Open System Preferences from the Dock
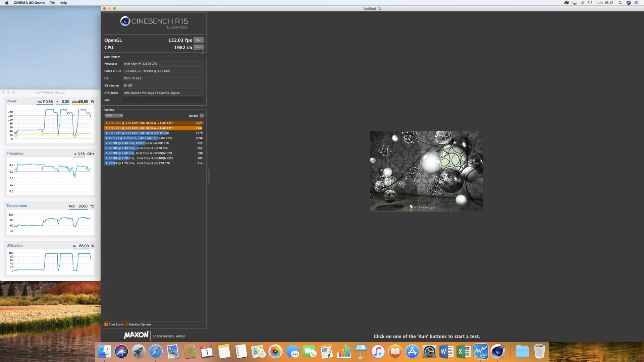 coord(429,352)
